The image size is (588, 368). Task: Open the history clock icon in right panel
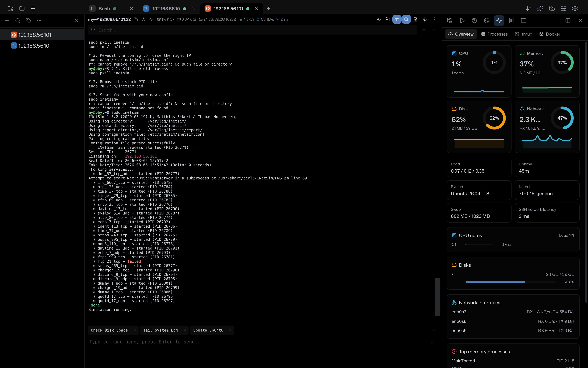pos(474,21)
